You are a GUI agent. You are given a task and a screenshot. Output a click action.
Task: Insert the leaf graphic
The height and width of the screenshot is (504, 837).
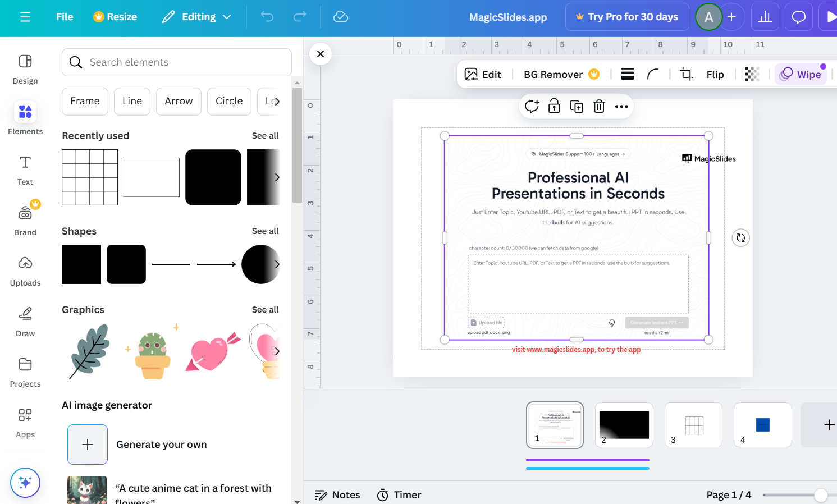90,351
